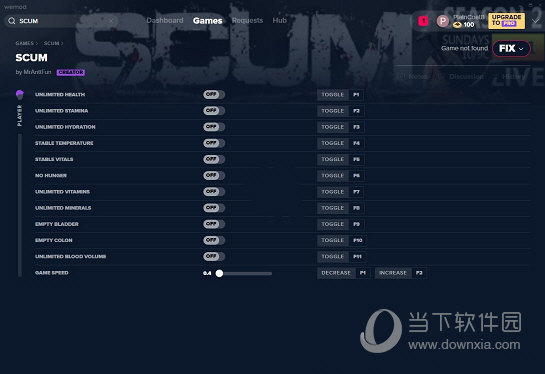Click Game not found status text
The height and width of the screenshot is (374, 545).
click(464, 48)
